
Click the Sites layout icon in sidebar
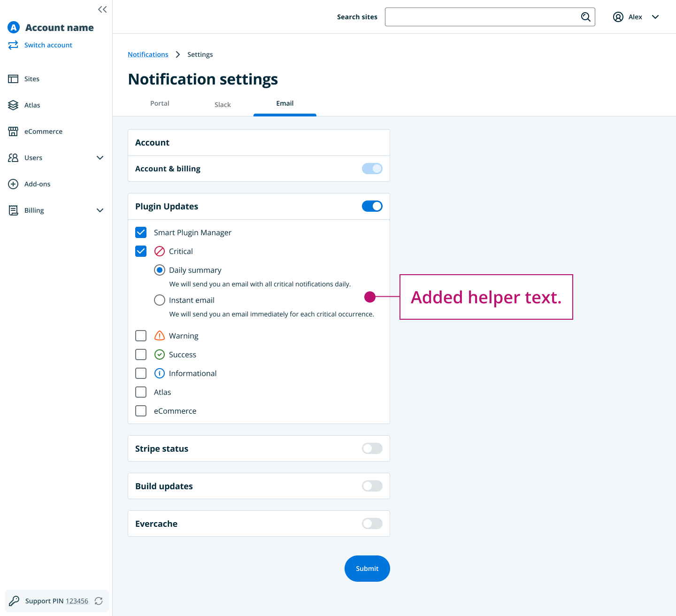(x=13, y=79)
